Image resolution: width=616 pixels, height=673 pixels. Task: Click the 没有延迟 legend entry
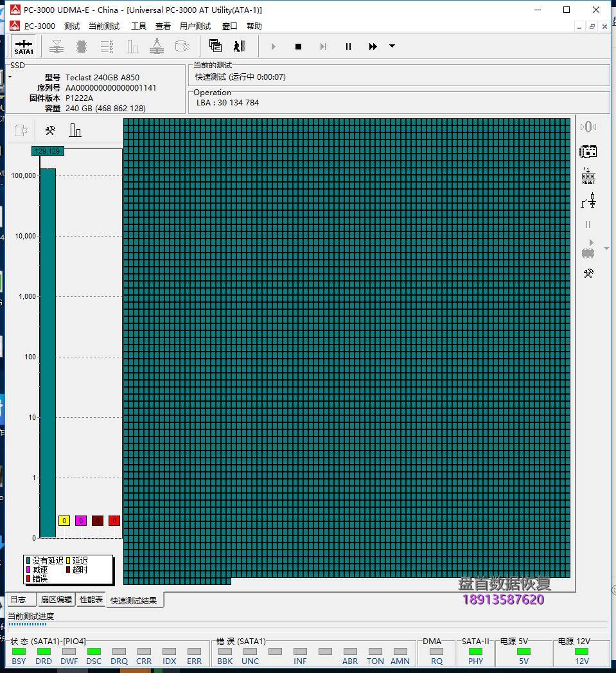tap(44, 561)
